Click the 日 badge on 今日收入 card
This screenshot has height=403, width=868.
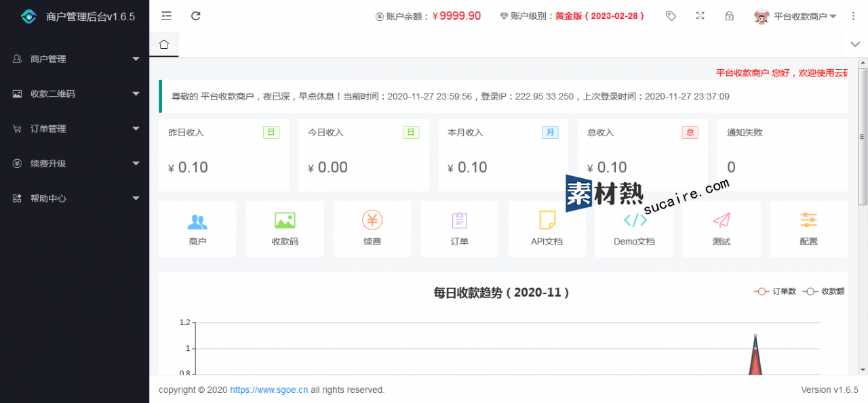pos(411,132)
